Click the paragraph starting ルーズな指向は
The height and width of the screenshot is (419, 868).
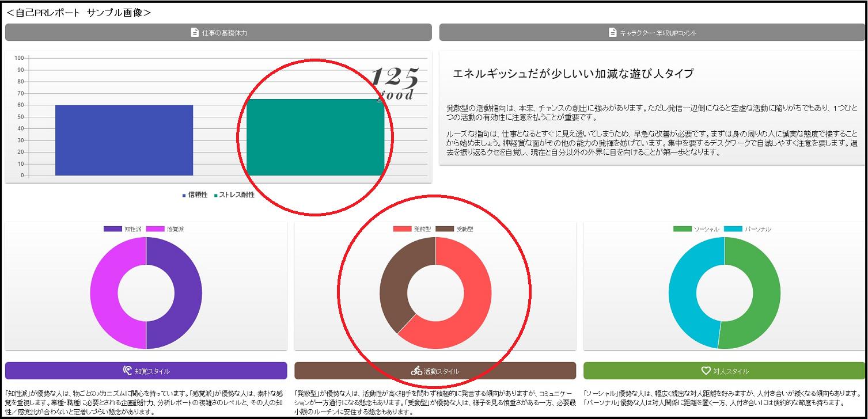point(651,143)
